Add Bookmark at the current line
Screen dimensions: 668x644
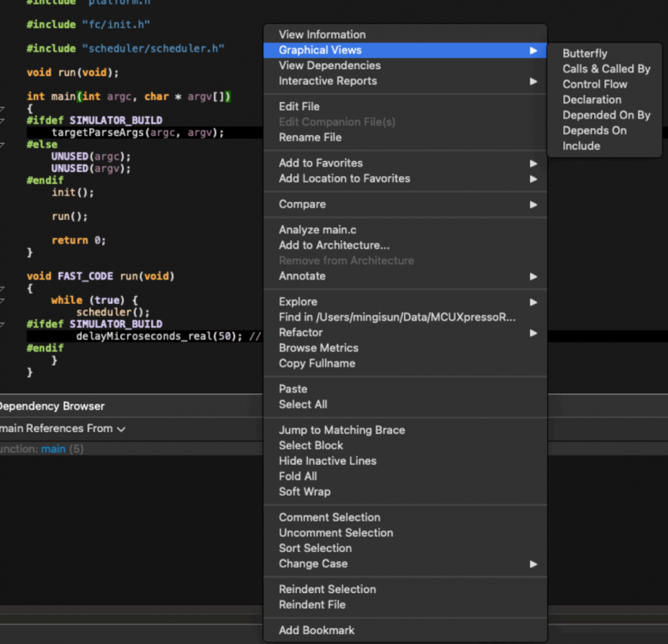(x=316, y=630)
